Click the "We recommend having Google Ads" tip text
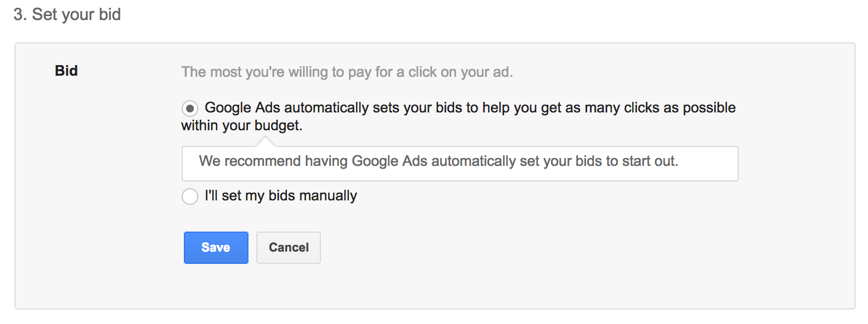 tap(438, 161)
